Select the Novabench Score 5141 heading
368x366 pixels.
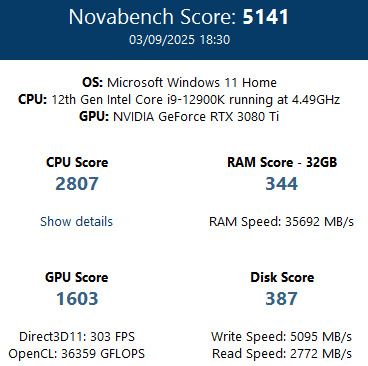pos(179,17)
